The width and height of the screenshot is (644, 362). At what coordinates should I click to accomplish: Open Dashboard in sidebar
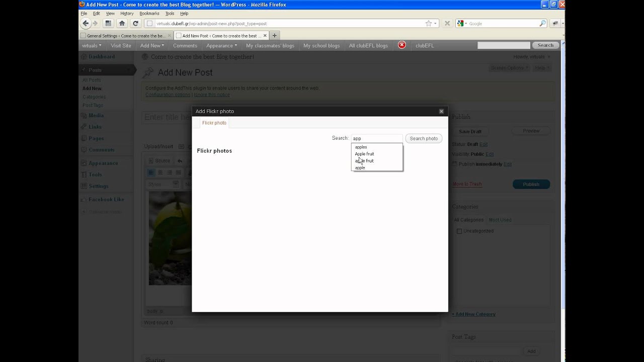point(102,57)
